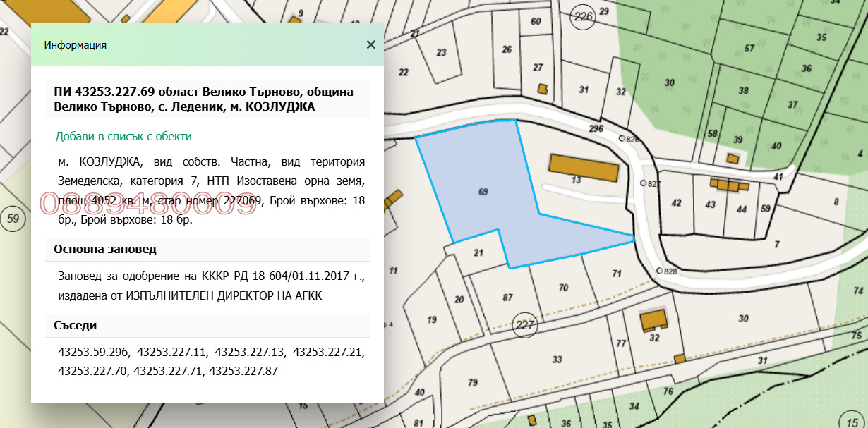Click the small building symbol in parcel 27
The width and height of the screenshot is (868, 428).
(x=542, y=88)
